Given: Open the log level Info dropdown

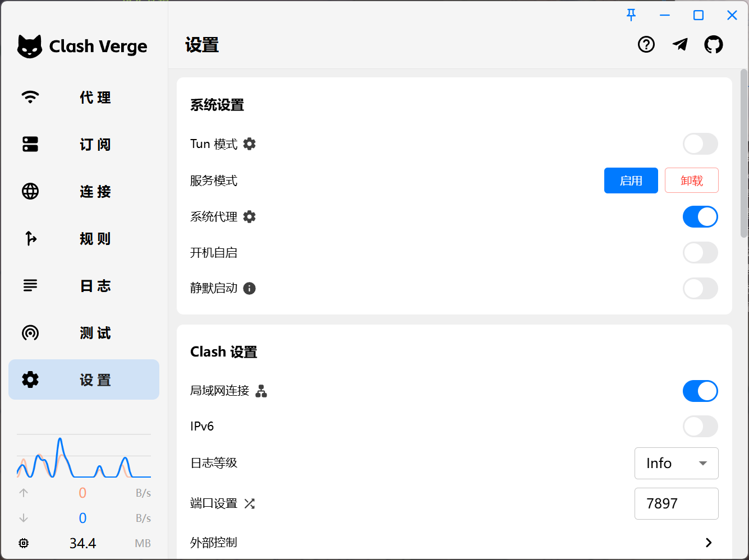Looking at the screenshot, I should pyautogui.click(x=676, y=464).
